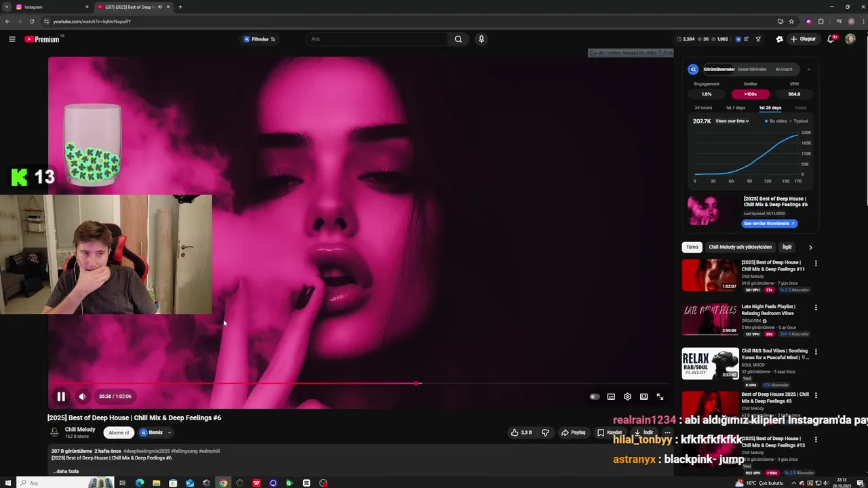The width and height of the screenshot is (868, 488).
Task: Download video with İndir button
Action: click(644, 432)
